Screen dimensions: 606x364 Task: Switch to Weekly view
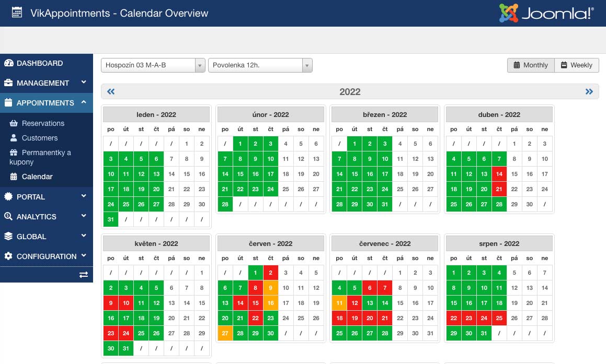point(577,65)
